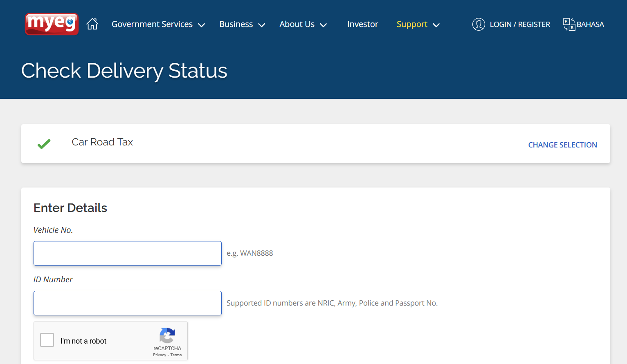The height and width of the screenshot is (364, 627).
Task: Focus the ID Number input field
Action: [128, 303]
